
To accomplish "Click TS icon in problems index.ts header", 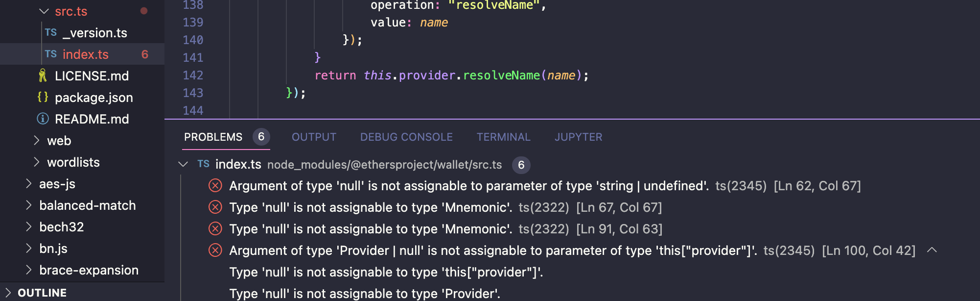I will [204, 164].
